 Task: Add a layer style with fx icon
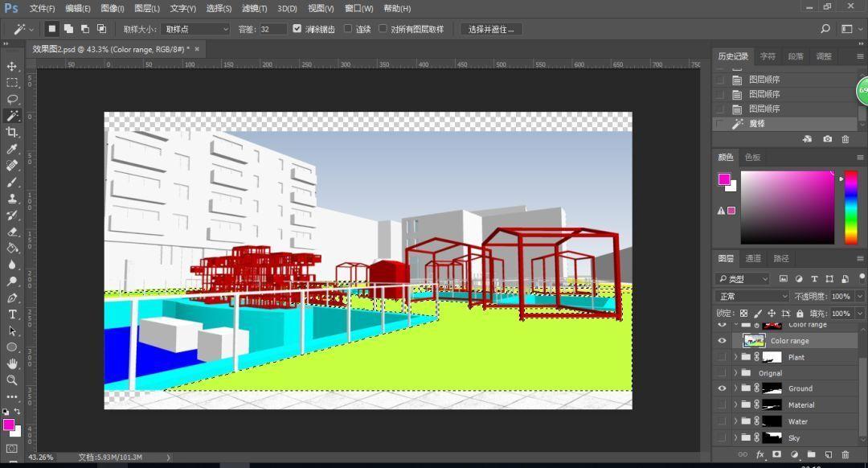[x=760, y=454]
